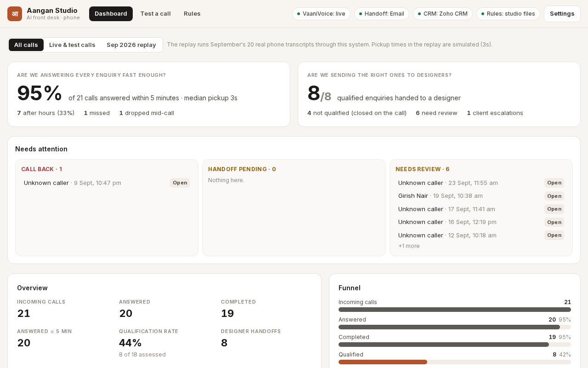Select the All calls filter
The height and width of the screenshot is (368, 588).
[26, 45]
